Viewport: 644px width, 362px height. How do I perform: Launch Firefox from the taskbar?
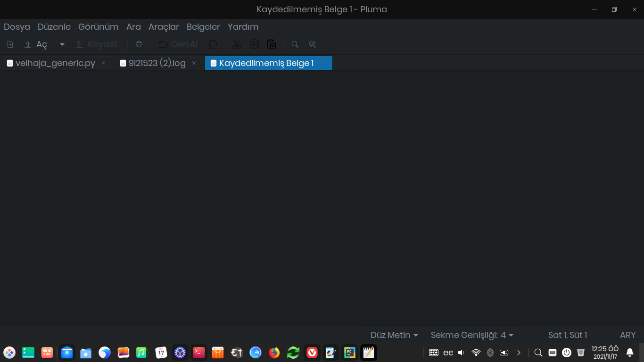[274, 353]
